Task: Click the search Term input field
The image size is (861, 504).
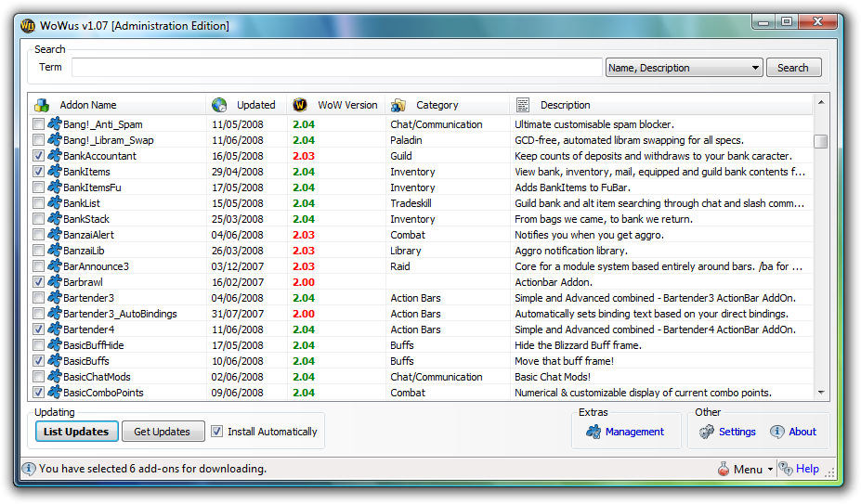Action: (x=337, y=68)
